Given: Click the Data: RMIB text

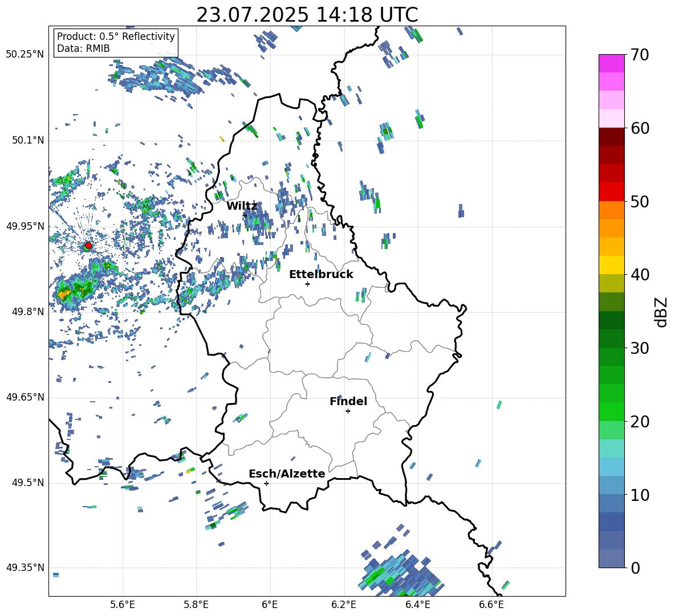Looking at the screenshot, I should click(83, 48).
